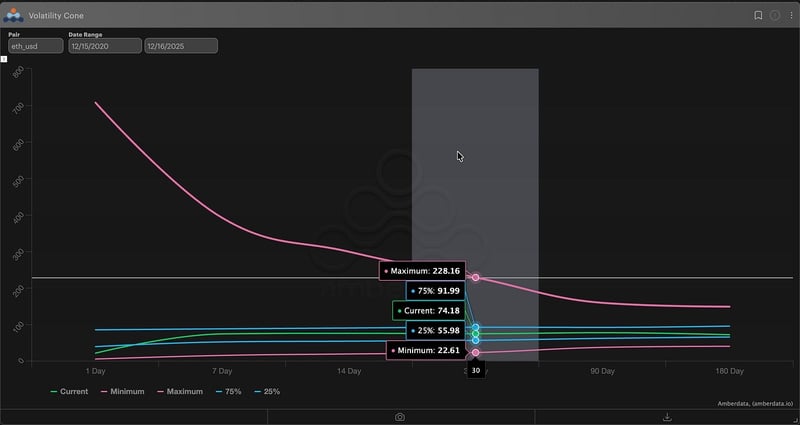
Task: Click the '500' y-axis label
Action: click(x=18, y=181)
